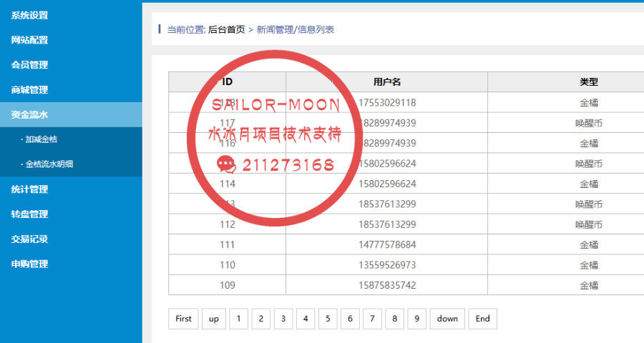Click the 用户名 column header
This screenshot has height=343, width=644.
tap(387, 81)
